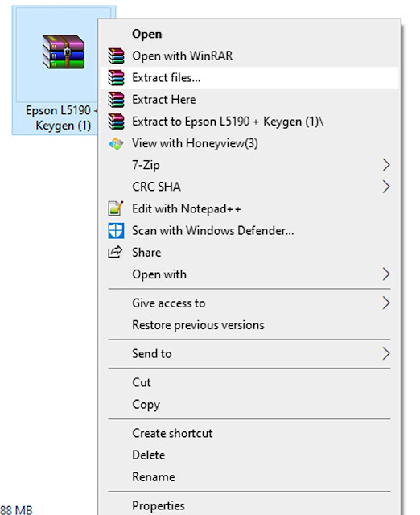Viewport: 420px width, 515px height.
Task: Choose Open at top of context menu
Action: [x=249, y=34]
